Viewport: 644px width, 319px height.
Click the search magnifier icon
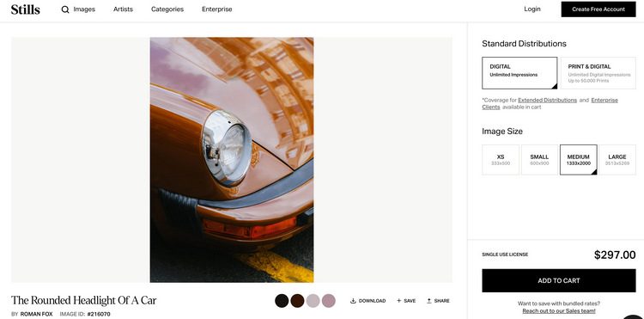tap(65, 9)
